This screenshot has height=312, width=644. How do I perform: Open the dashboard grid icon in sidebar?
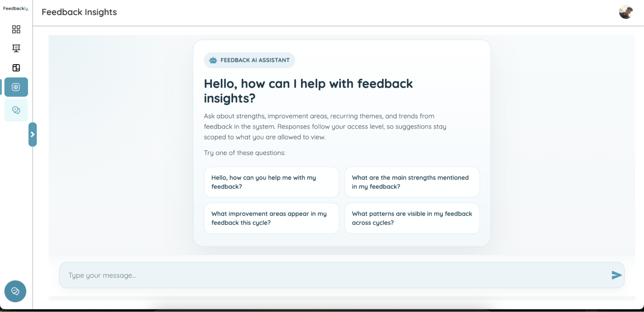click(x=16, y=29)
